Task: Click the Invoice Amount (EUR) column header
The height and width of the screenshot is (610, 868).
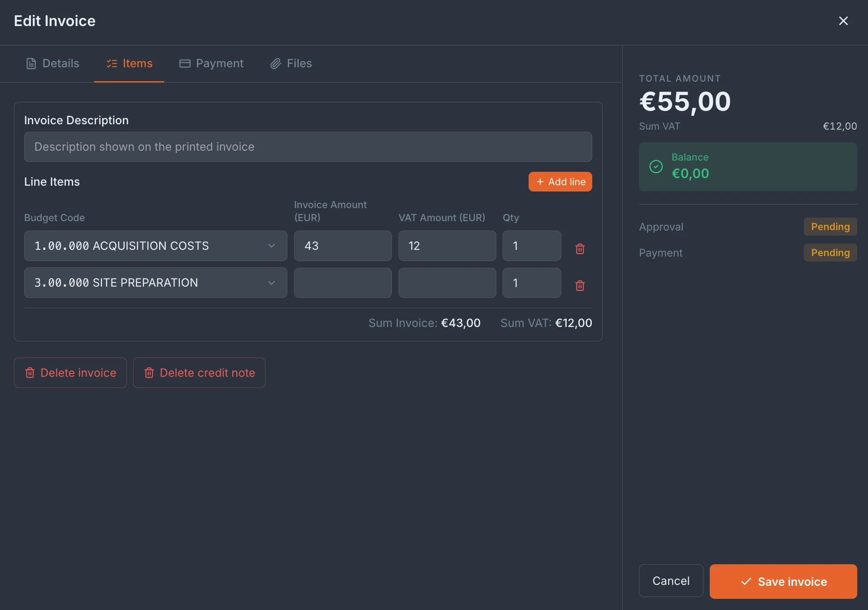Action: coord(330,211)
